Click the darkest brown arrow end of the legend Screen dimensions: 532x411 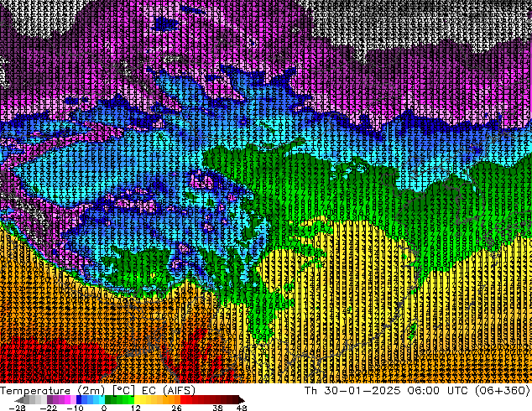coord(242,400)
